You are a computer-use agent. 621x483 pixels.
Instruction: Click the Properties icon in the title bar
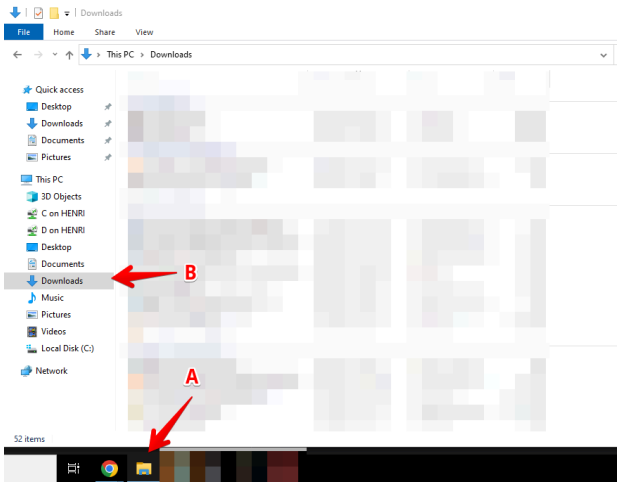pos(38,13)
